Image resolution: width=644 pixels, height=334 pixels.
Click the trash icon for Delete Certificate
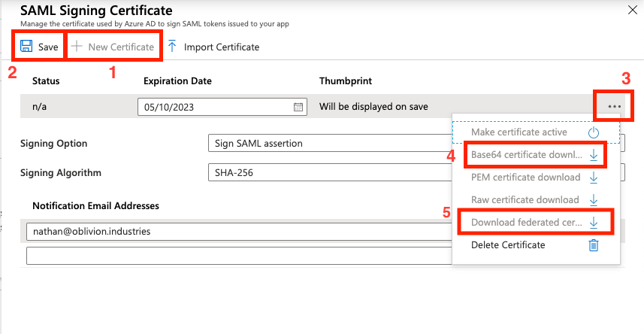point(594,245)
